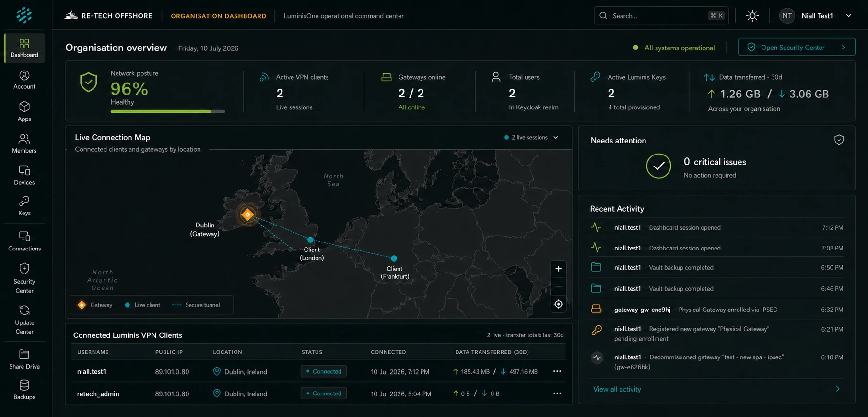
Task: Select the retech_admin username cell
Action: pos(98,394)
